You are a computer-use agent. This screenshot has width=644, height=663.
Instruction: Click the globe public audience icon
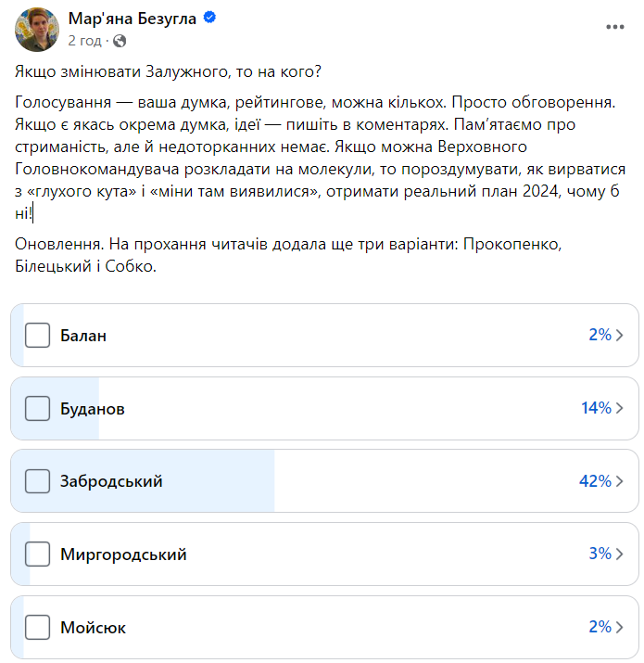pos(120,41)
